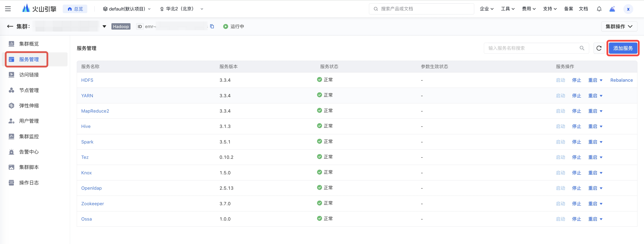Copy the cluster ID with copy icon
Image resolution: width=644 pixels, height=244 pixels.
point(212,27)
